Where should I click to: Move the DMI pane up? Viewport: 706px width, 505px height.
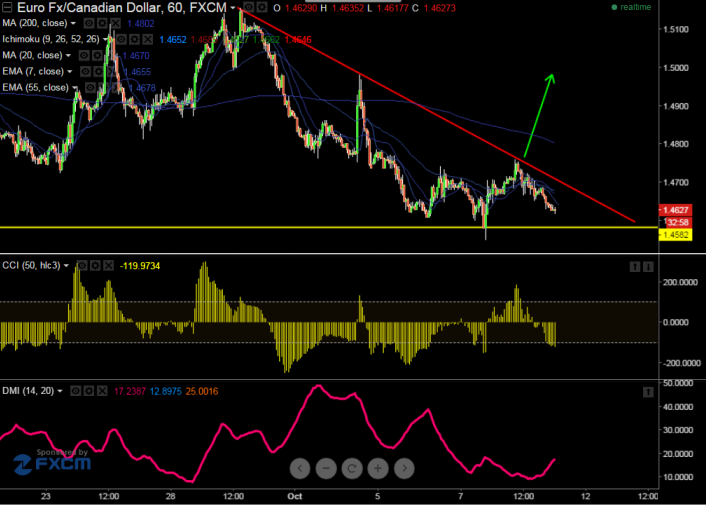click(x=648, y=392)
